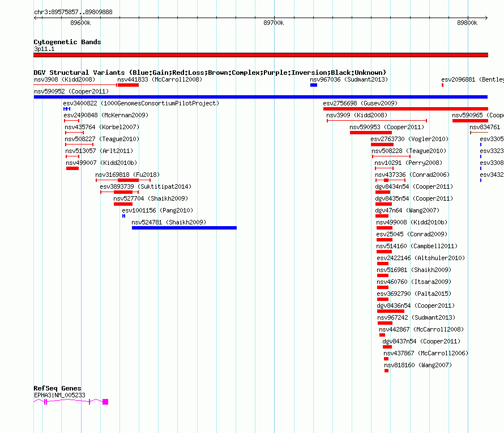Select nsv499007 (Kidd2010b) variant label
Screen dimensions: 504x433
click(x=101, y=163)
